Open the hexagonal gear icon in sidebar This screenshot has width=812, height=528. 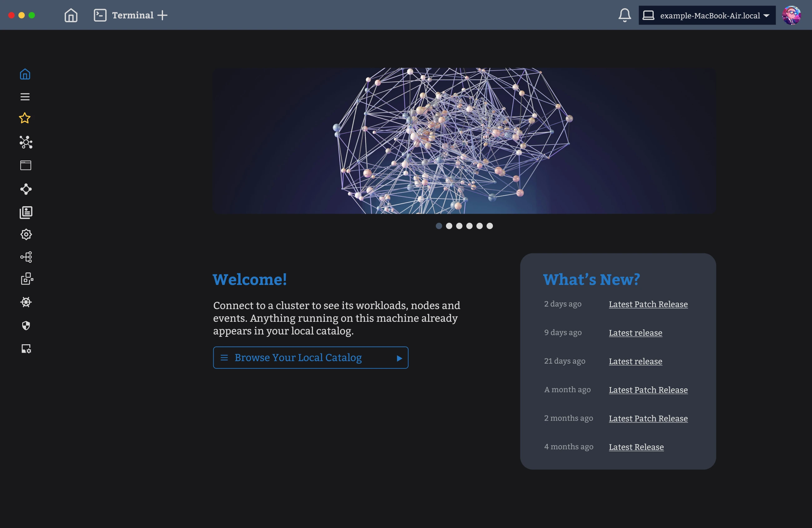26,235
